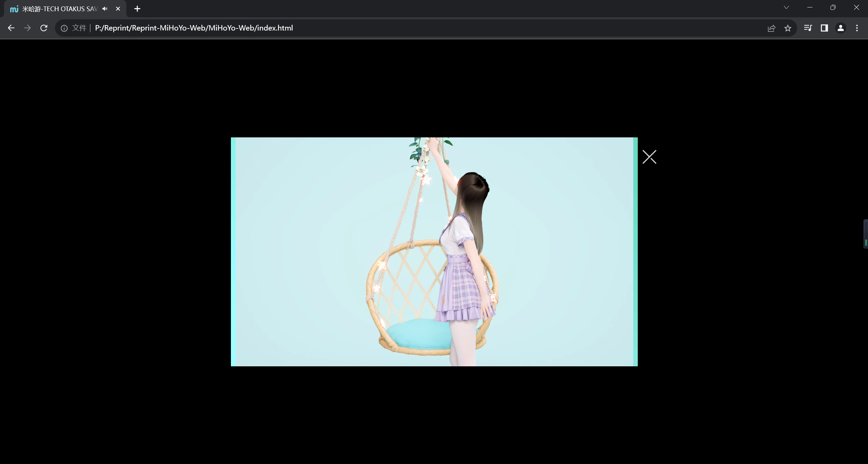Open the profile avatar menu
This screenshot has width=868, height=464.
[841, 28]
